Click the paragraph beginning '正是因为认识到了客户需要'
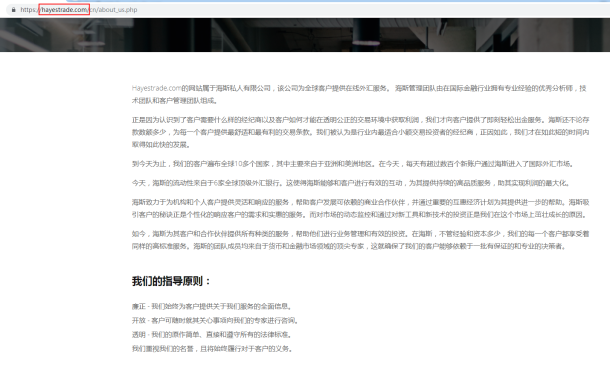610x377 pixels. click(361, 132)
